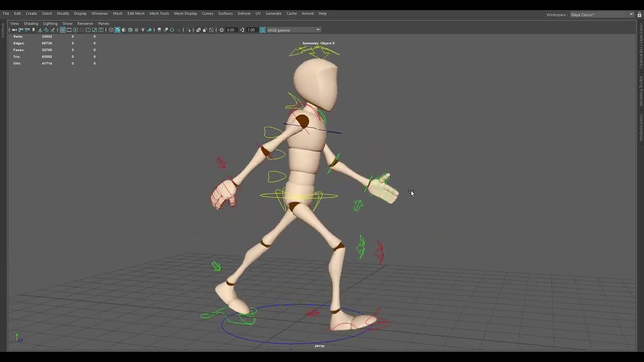Click the camera attributes icon in viewport toolbar

(x=27, y=30)
